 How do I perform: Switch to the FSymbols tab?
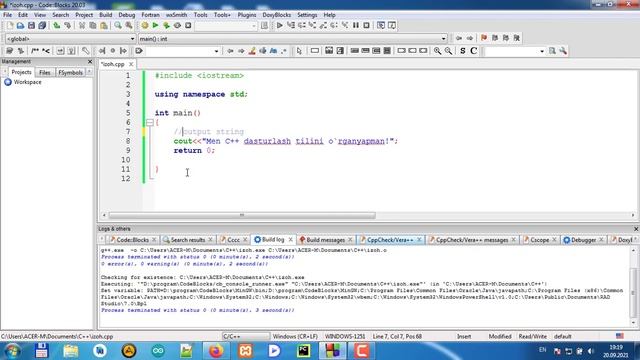[70, 72]
